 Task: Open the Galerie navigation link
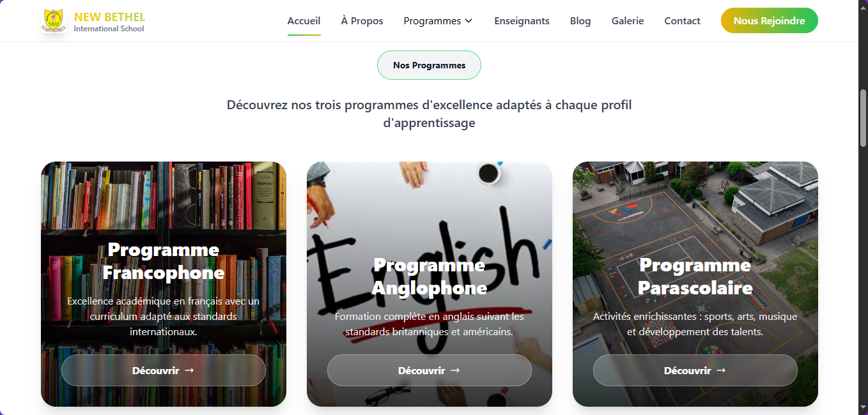click(628, 21)
